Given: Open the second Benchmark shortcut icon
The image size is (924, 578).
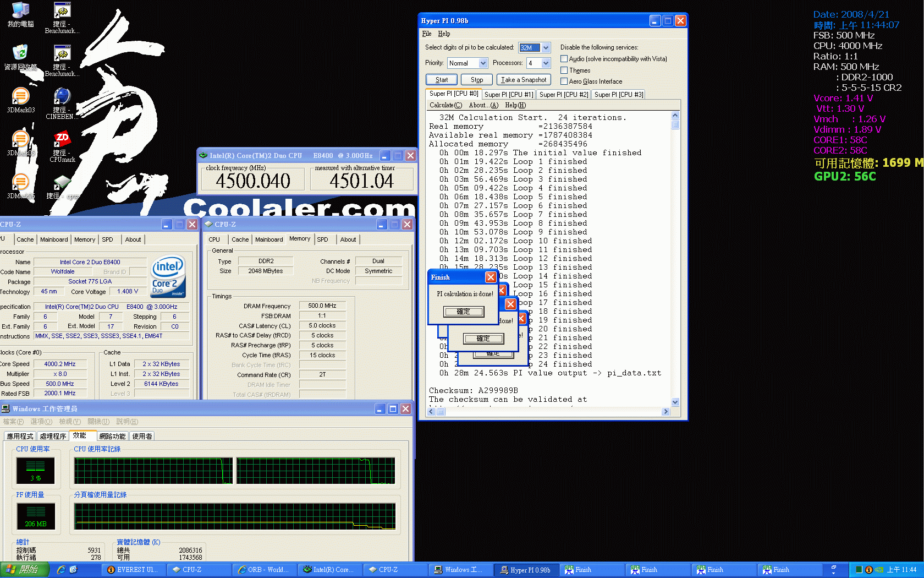Looking at the screenshot, I should [62, 61].
